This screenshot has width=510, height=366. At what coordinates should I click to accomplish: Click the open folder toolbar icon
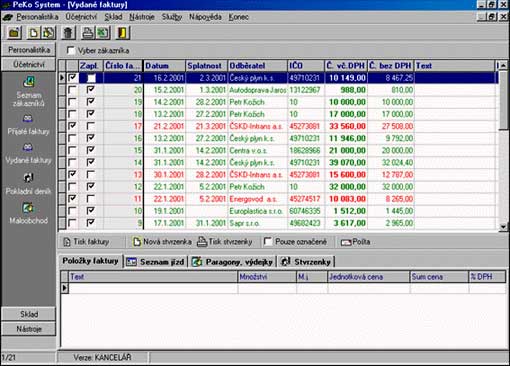coord(14,33)
